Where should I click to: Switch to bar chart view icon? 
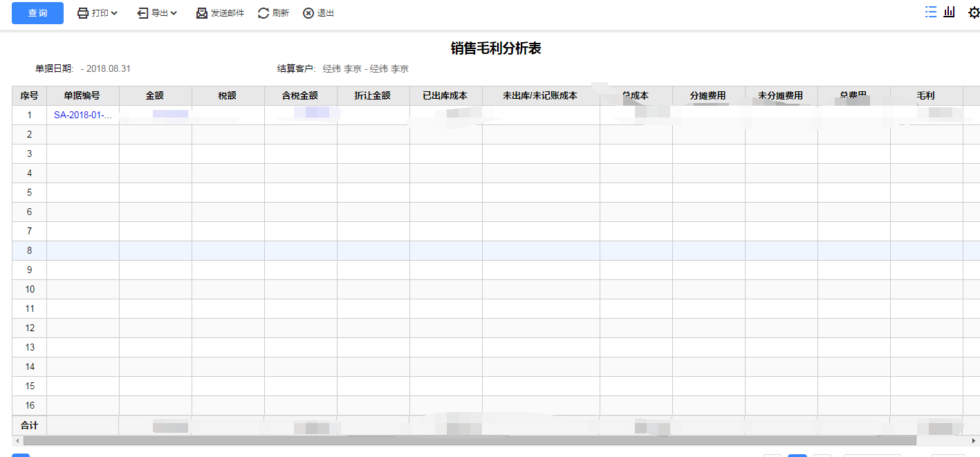coord(950,12)
